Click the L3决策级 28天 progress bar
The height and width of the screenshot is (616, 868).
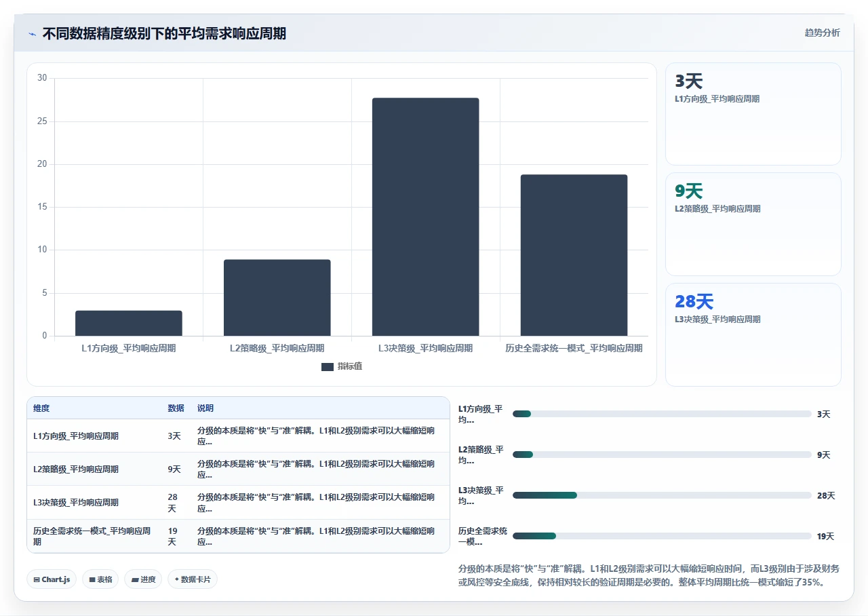tap(662, 495)
